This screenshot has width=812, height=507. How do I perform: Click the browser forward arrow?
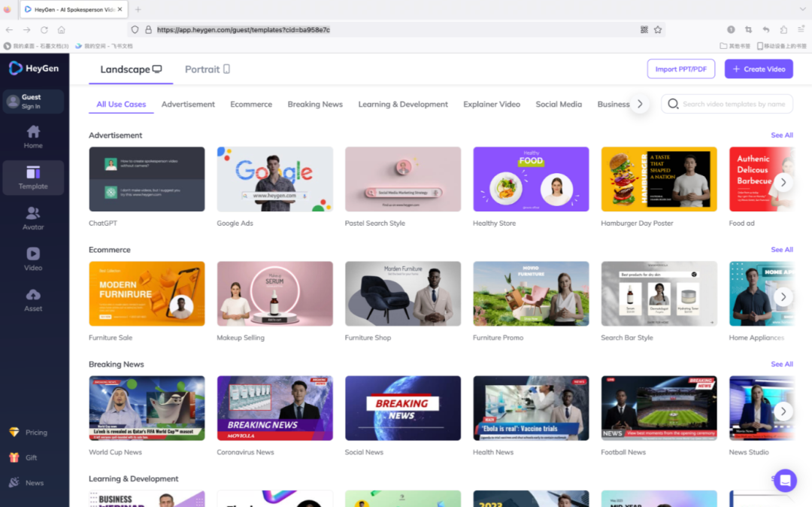26,29
